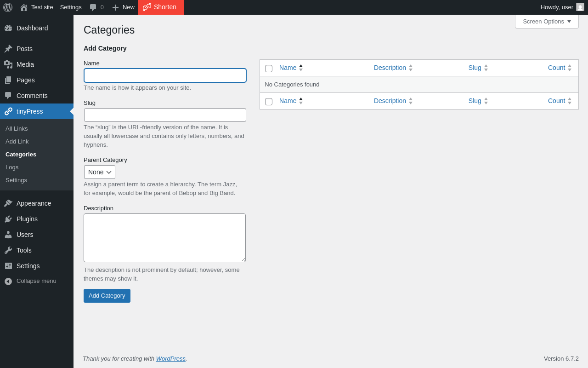Open the All Links submenu item

(x=17, y=129)
